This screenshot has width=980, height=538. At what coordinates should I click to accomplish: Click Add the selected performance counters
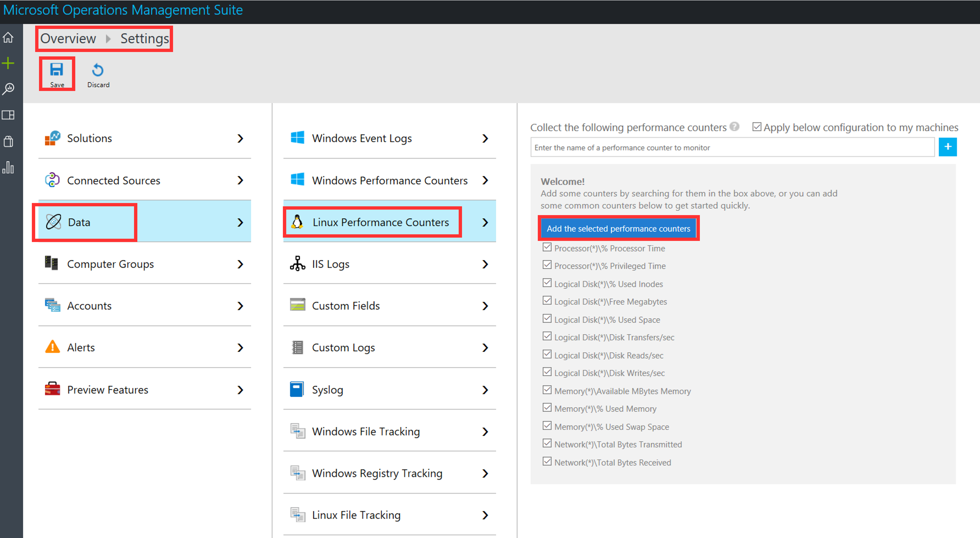[x=618, y=228]
